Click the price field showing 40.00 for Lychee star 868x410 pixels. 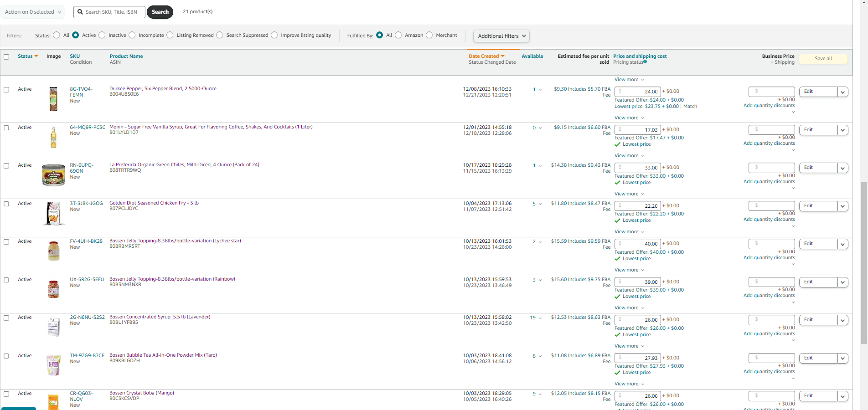tap(637, 244)
